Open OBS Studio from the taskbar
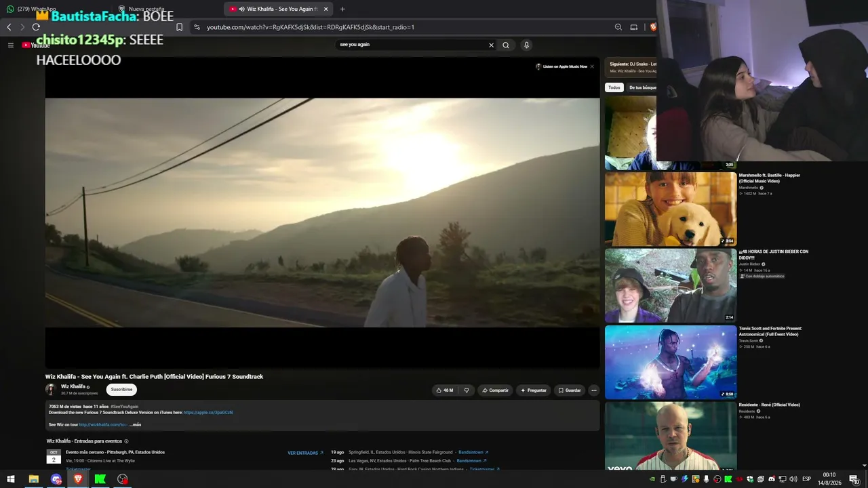This screenshot has height=488, width=868. tap(123, 479)
